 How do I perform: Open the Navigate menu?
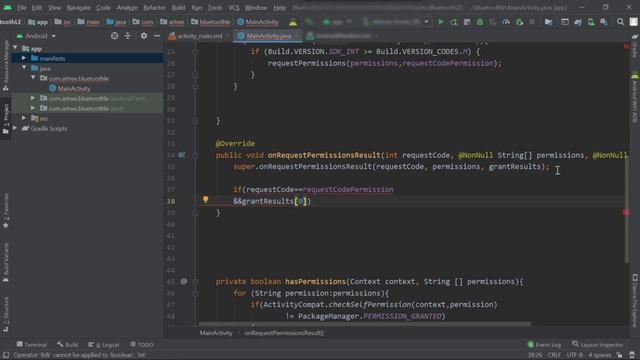pos(78,8)
